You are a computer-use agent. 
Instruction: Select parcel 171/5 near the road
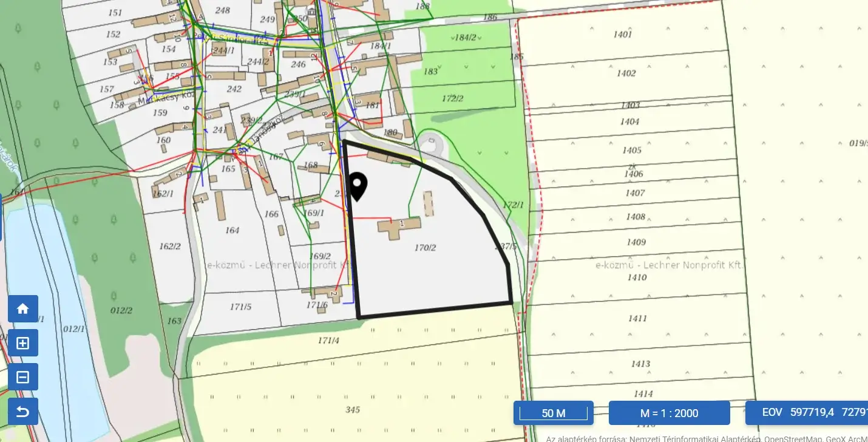240,307
